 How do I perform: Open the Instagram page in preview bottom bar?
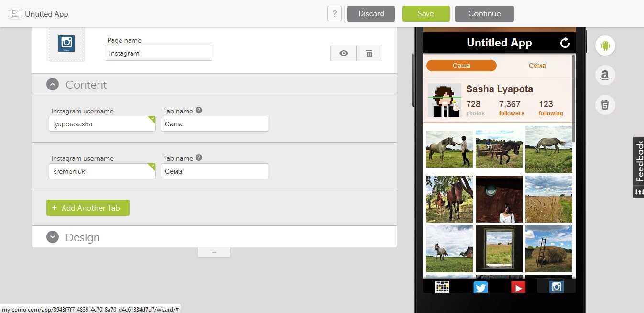[557, 286]
